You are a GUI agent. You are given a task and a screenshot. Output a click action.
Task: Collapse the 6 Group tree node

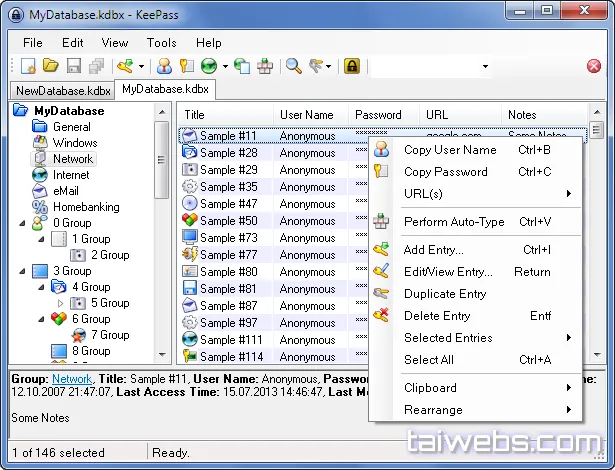[41, 319]
